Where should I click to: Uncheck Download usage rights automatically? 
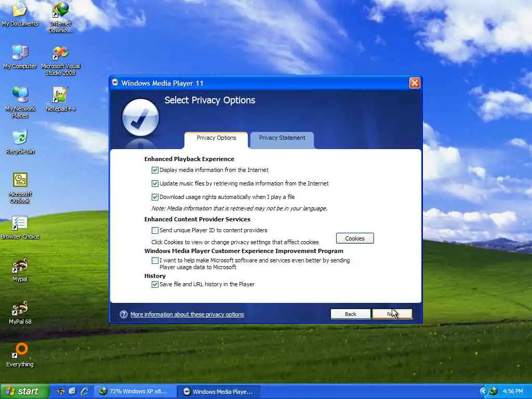point(155,197)
